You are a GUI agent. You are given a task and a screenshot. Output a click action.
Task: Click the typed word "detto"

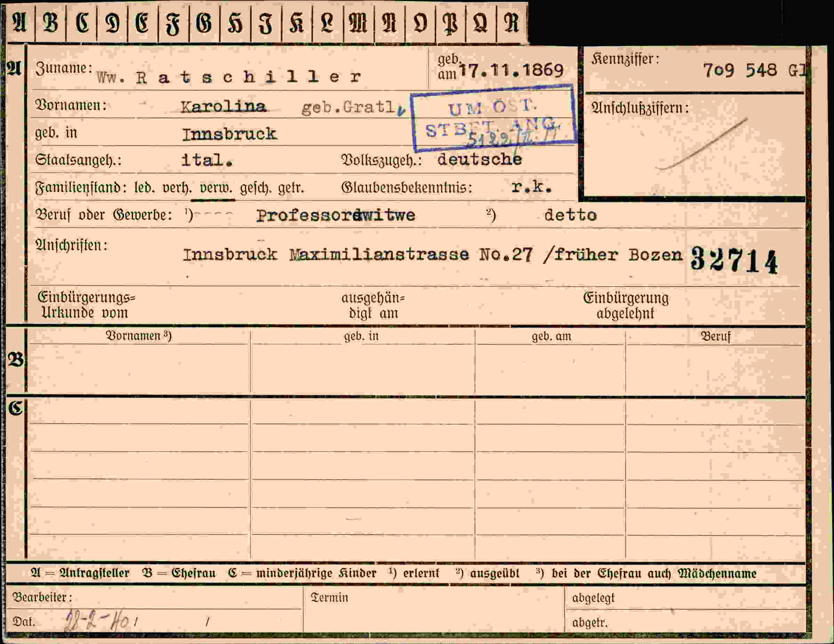pos(570,215)
